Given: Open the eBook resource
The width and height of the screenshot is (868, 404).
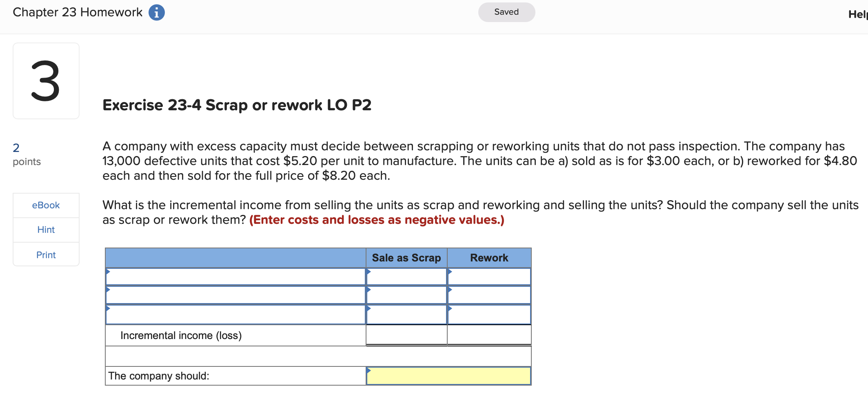Looking at the screenshot, I should click(x=45, y=205).
